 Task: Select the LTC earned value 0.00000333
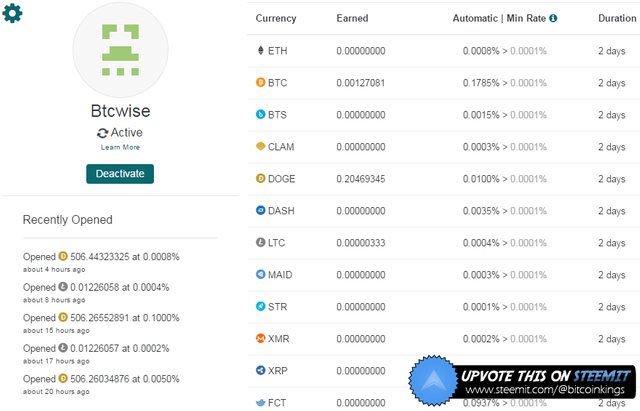361,243
